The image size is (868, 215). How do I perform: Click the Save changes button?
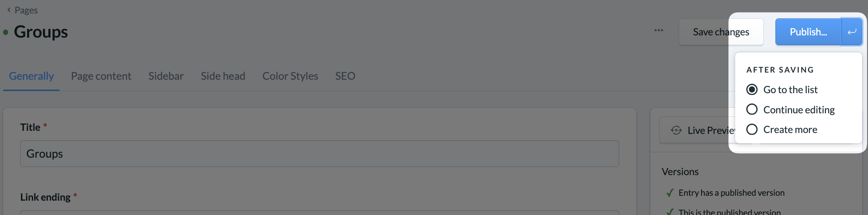(721, 32)
